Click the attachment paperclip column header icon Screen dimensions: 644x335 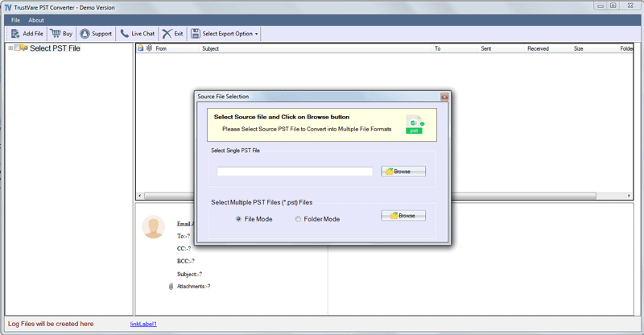(150, 48)
